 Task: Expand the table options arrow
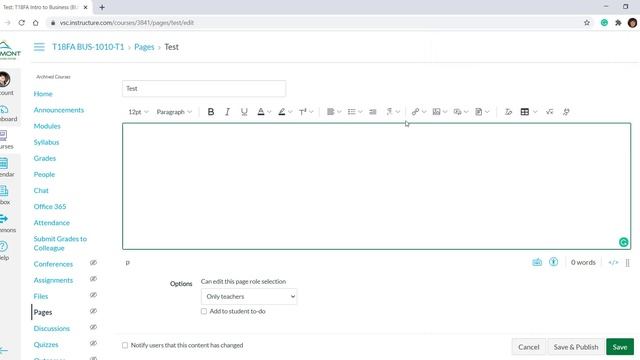tap(535, 112)
